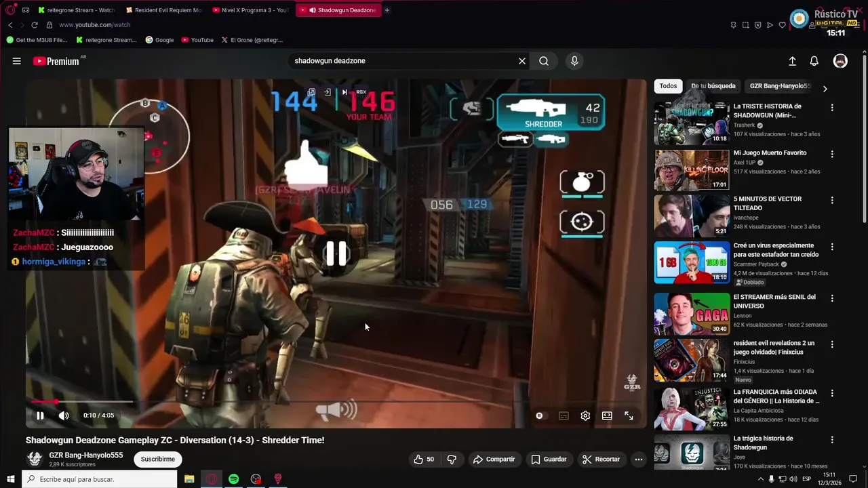Screen dimensions: 868x488
Task: Mute the video using the speaker icon
Action: [64, 415]
